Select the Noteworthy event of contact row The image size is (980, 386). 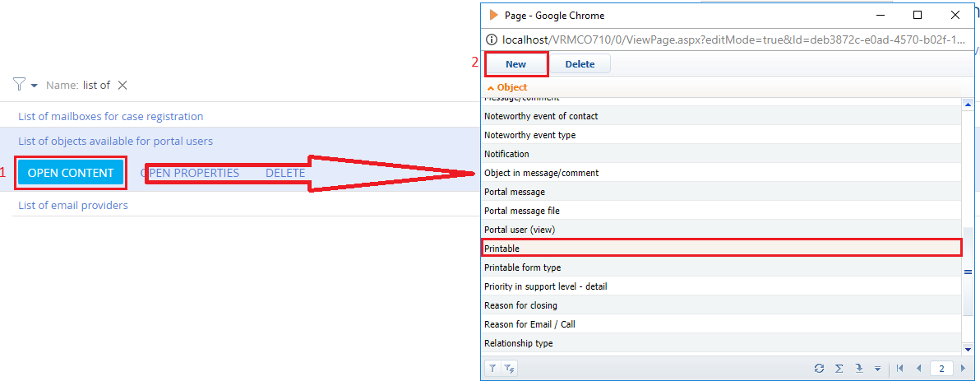tap(721, 116)
